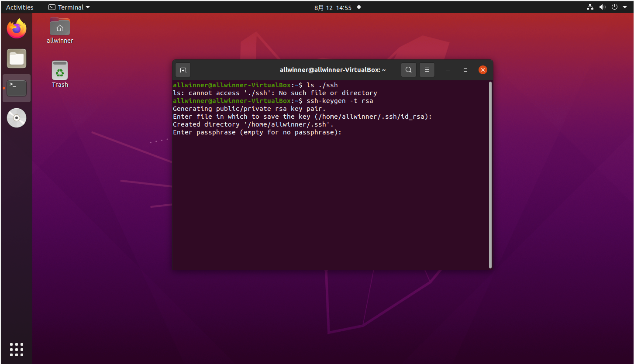Click the wired network status icon
The width and height of the screenshot is (634, 364).
[x=590, y=7]
